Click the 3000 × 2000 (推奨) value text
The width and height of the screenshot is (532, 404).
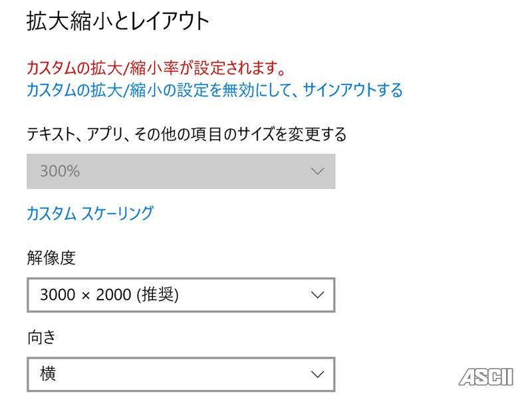[109, 295]
